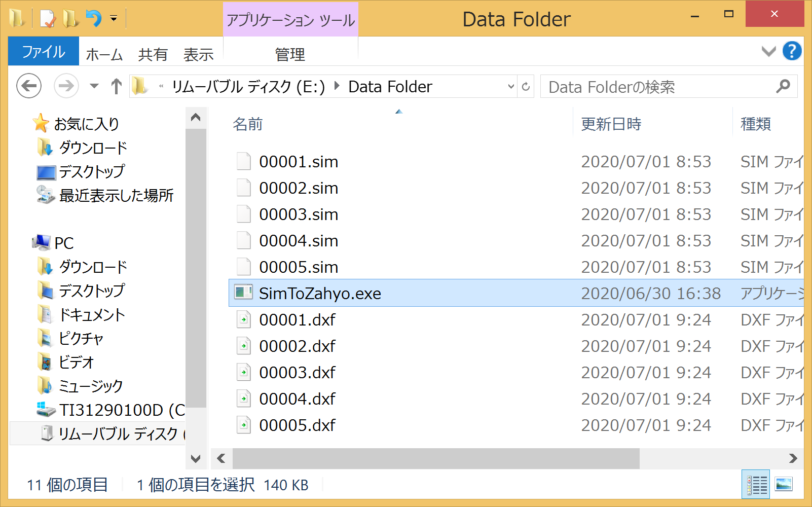
Task: Open 最近表示した場所 in favorites
Action: tap(116, 195)
